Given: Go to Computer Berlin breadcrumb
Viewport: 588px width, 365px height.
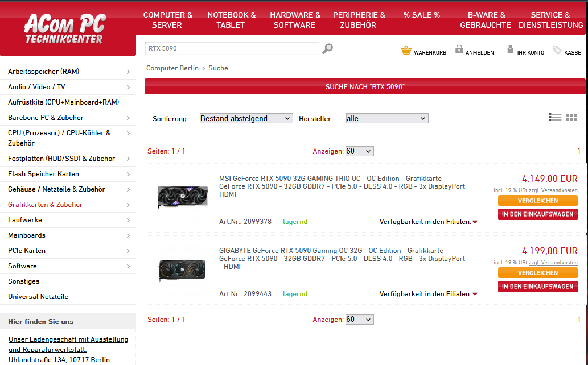Looking at the screenshot, I should tap(172, 68).
